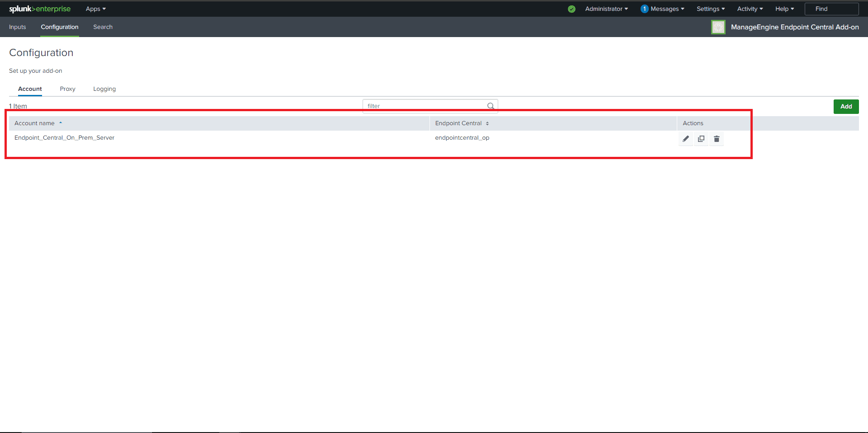Click the green Add button

(846, 106)
